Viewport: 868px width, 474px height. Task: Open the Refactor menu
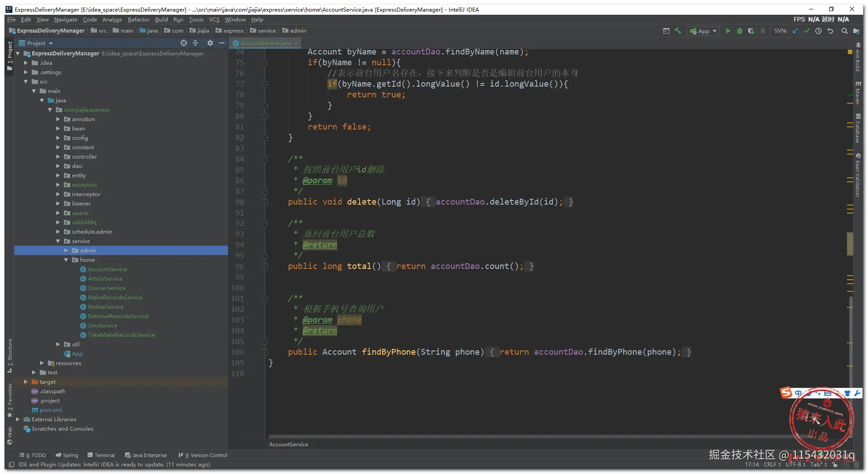point(139,20)
